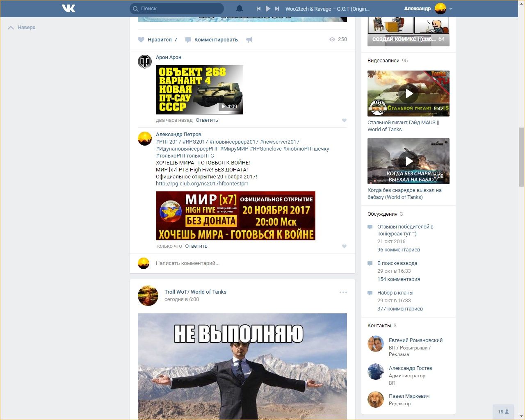Image resolution: width=525 pixels, height=420 pixels.
Task: Open the post options ellipsis menu
Action: tap(343, 292)
